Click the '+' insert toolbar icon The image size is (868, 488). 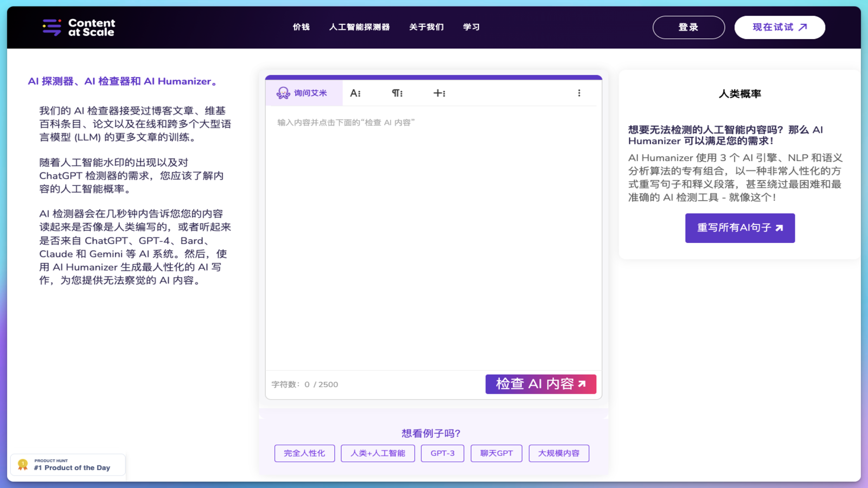coord(439,93)
